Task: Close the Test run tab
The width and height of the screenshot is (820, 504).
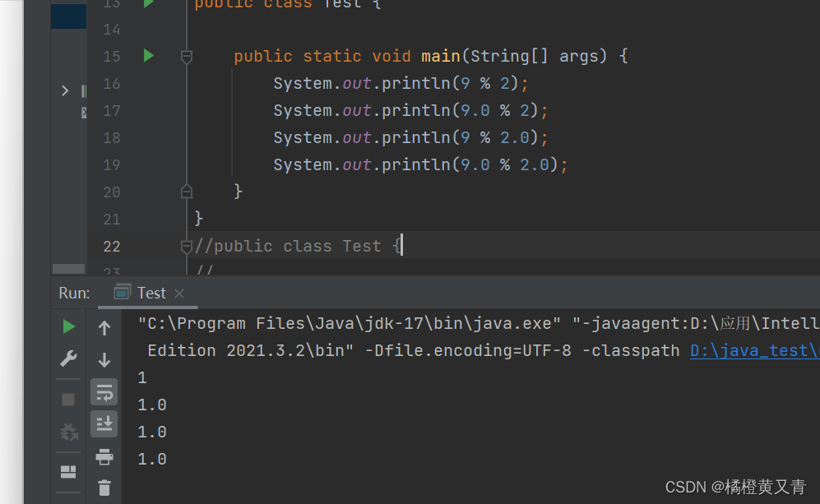Action: click(x=179, y=294)
